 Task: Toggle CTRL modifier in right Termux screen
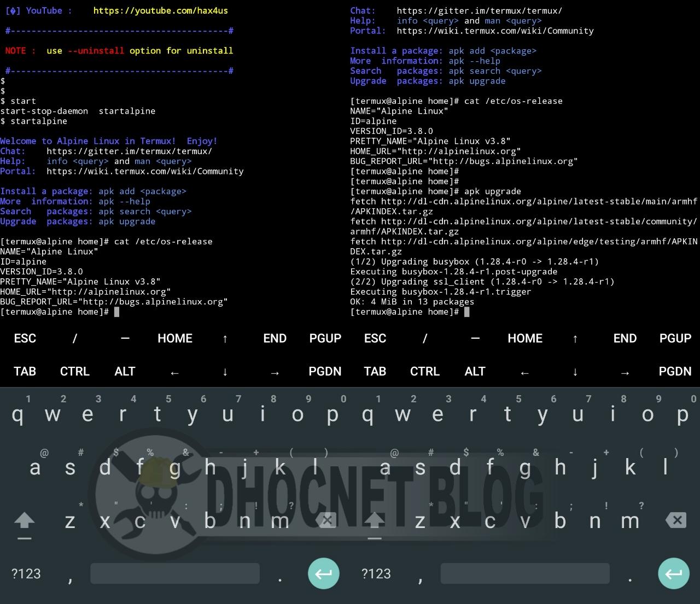point(425,372)
